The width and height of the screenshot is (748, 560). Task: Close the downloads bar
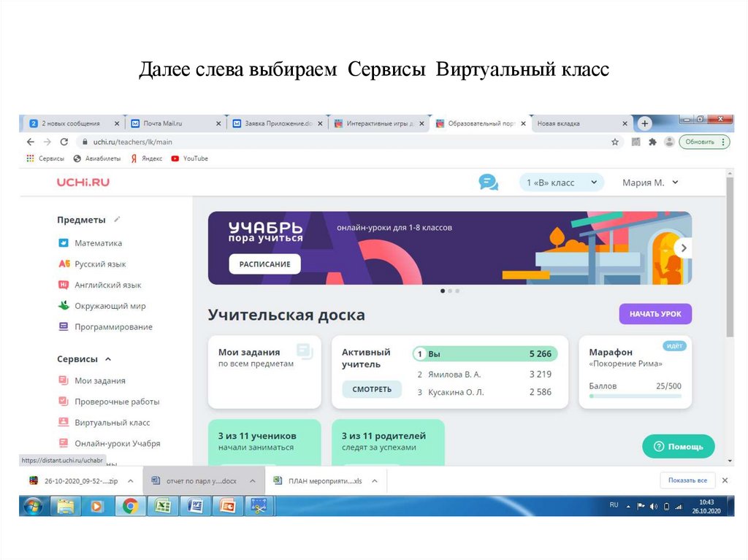725,480
